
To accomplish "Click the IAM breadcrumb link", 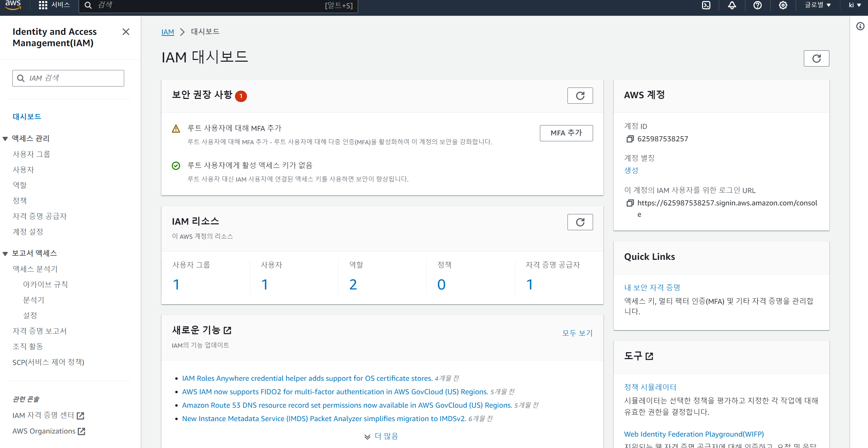I will (x=168, y=32).
